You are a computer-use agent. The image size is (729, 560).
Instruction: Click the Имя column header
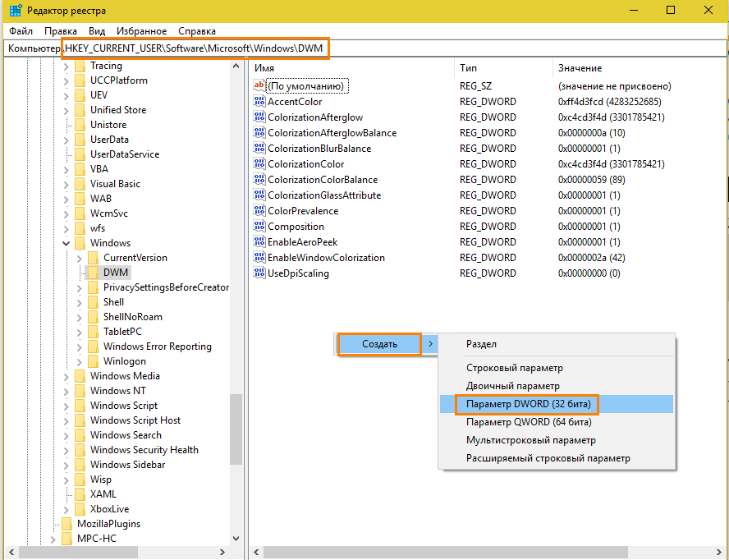[x=264, y=68]
